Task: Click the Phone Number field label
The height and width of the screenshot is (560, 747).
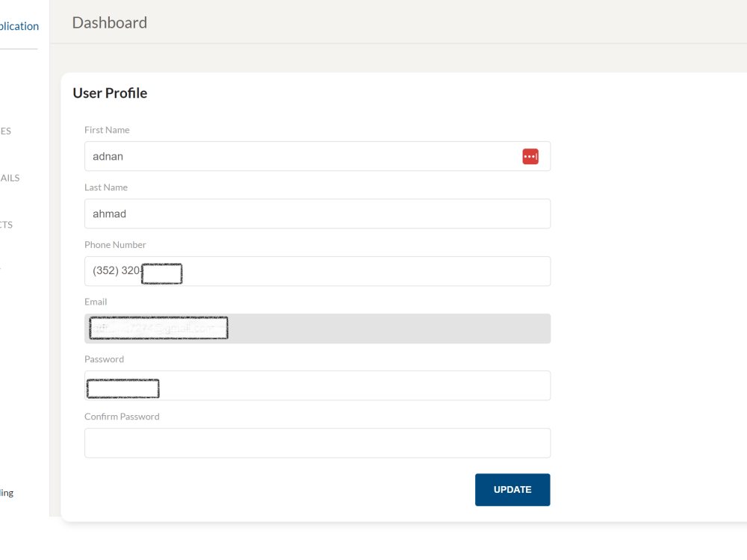Action: click(115, 244)
